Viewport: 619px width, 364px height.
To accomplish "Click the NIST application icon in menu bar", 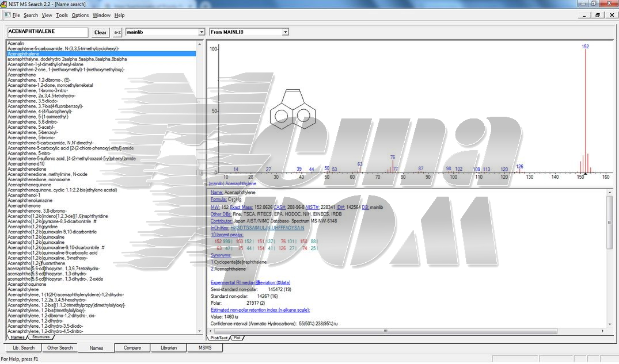I will (6, 15).
